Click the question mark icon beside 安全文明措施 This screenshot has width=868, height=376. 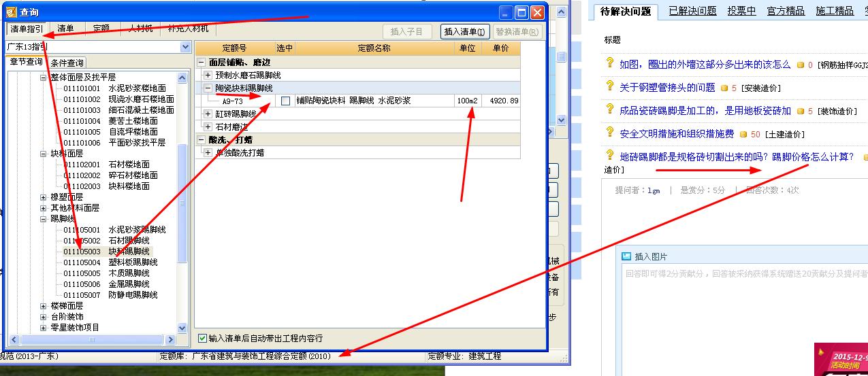point(610,133)
